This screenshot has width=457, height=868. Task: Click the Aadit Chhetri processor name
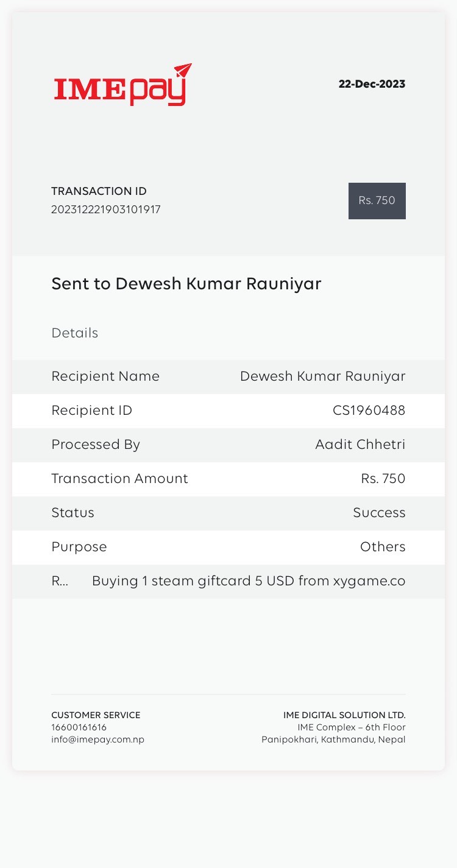click(360, 445)
